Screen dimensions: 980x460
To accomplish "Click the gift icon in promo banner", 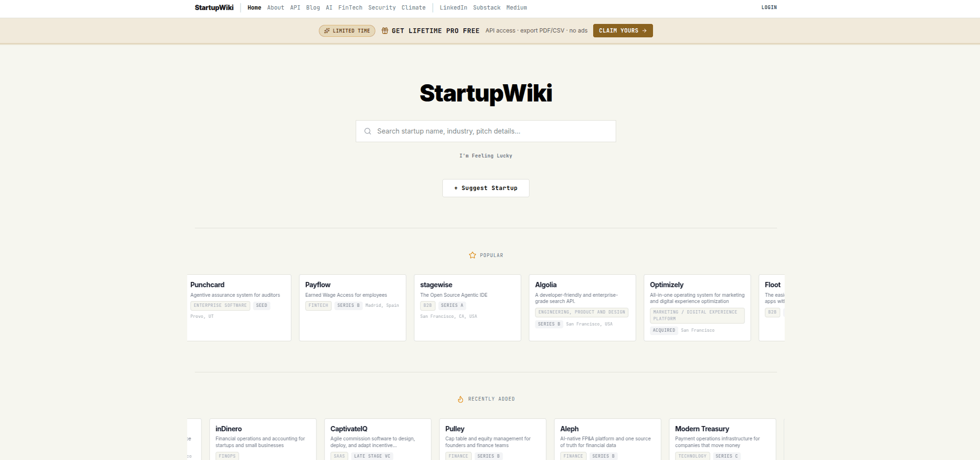I will (385, 31).
